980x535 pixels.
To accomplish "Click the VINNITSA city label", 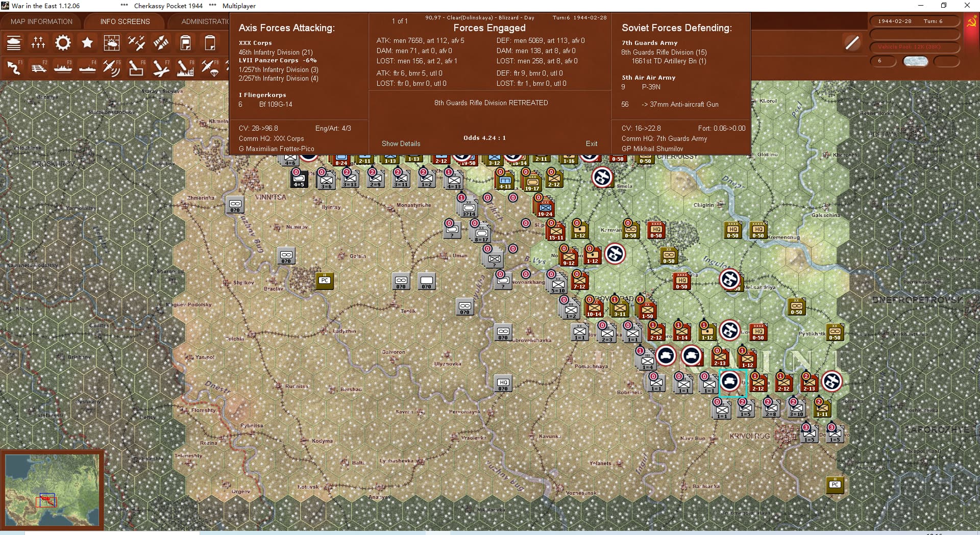I will point(271,197).
